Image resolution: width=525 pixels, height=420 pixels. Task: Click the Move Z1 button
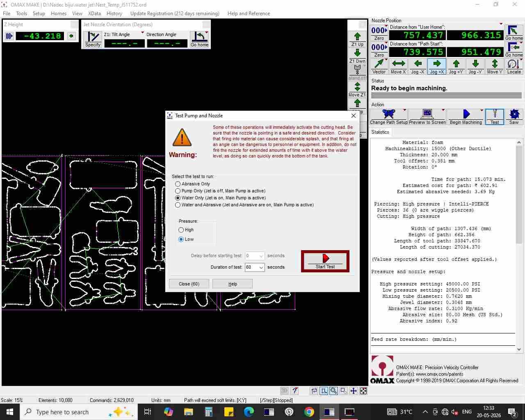pyautogui.click(x=357, y=89)
